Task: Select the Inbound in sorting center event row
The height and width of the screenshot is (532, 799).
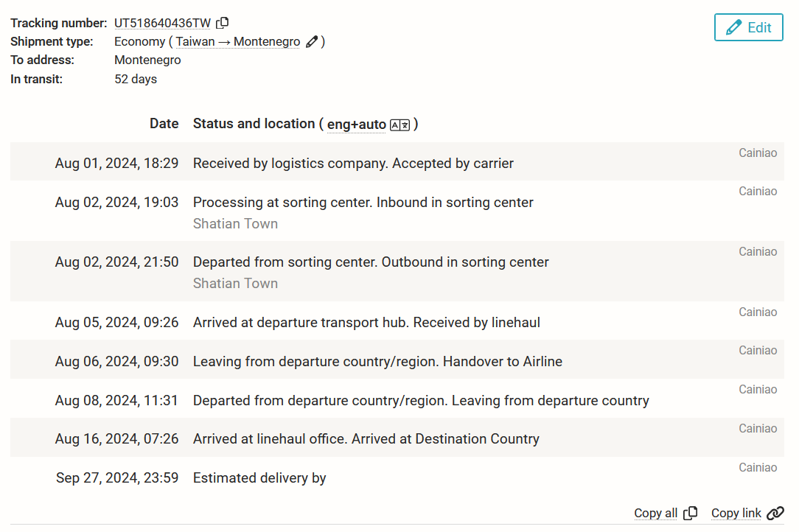Action: tap(397, 211)
